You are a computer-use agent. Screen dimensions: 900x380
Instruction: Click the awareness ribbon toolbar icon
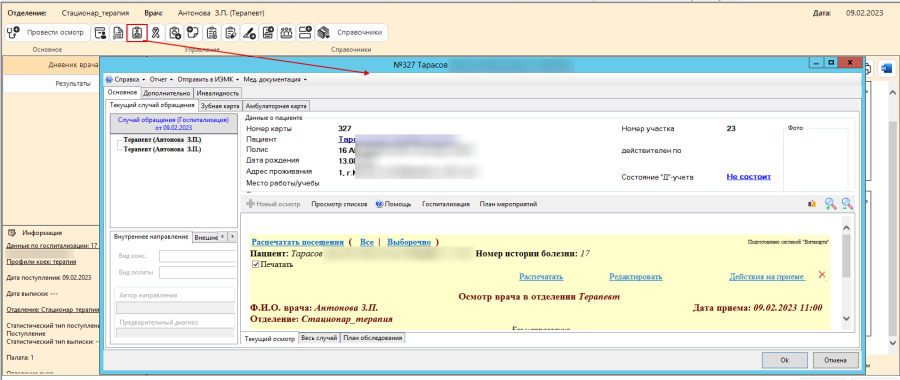click(x=155, y=33)
